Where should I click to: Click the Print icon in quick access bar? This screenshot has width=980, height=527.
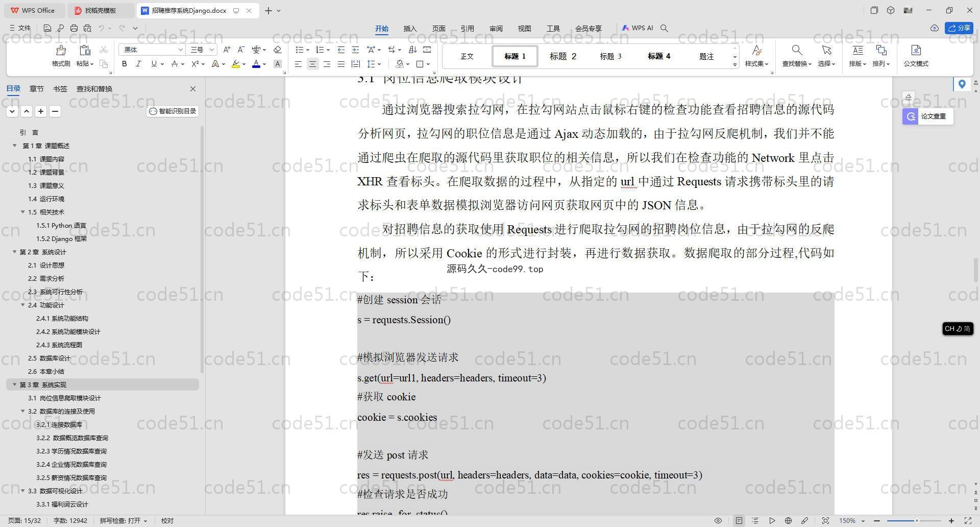point(74,28)
